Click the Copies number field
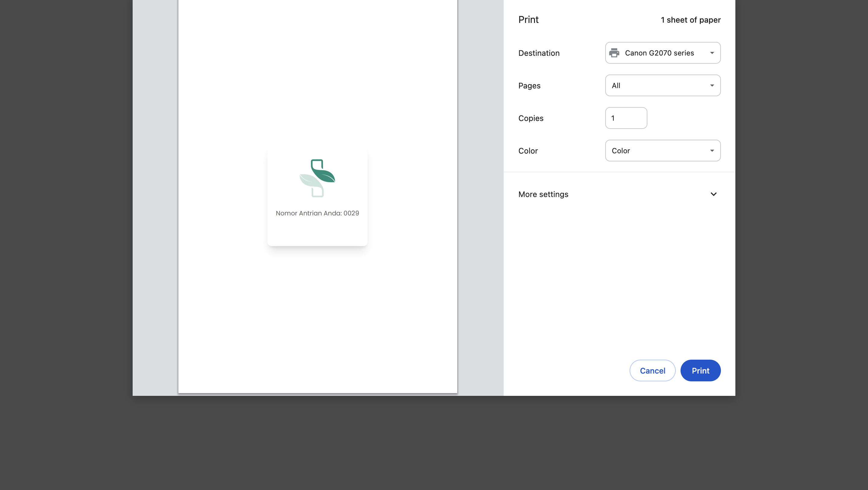Screen dimensions: 868x490 (x=626, y=118)
